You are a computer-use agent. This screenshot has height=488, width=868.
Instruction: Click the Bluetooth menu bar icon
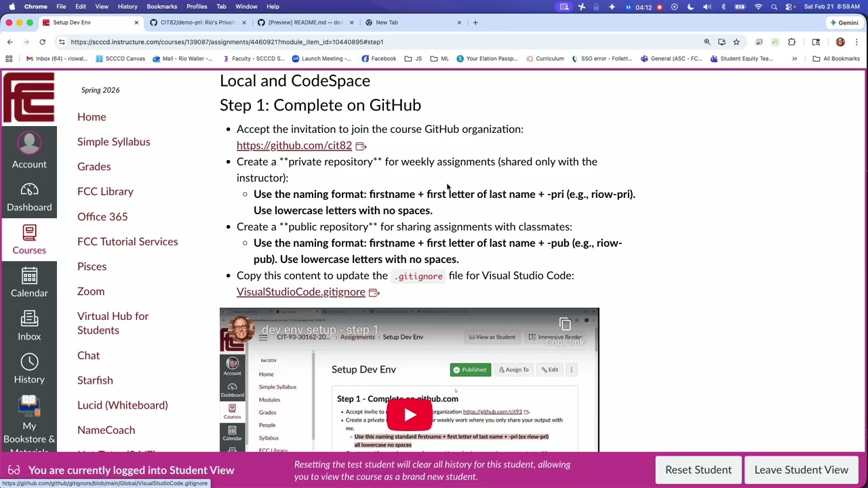point(723,7)
